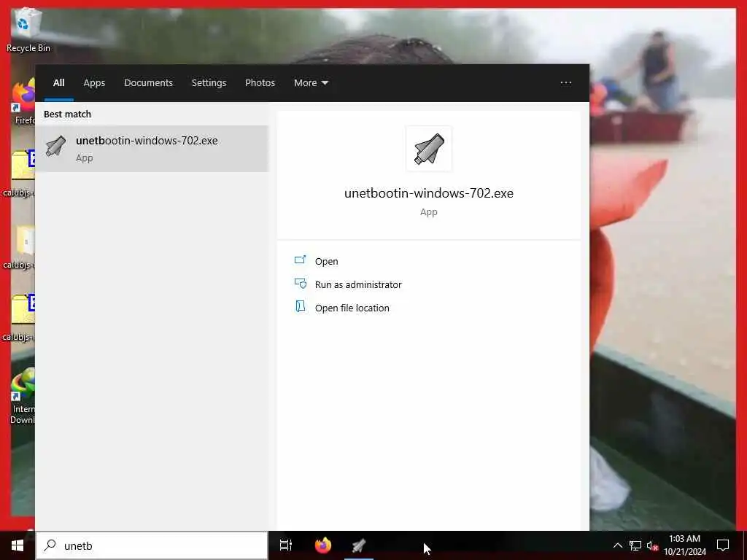The width and height of the screenshot is (747, 560).
Task: Open the Firefox desktop shortcut
Action: [x=23, y=101]
